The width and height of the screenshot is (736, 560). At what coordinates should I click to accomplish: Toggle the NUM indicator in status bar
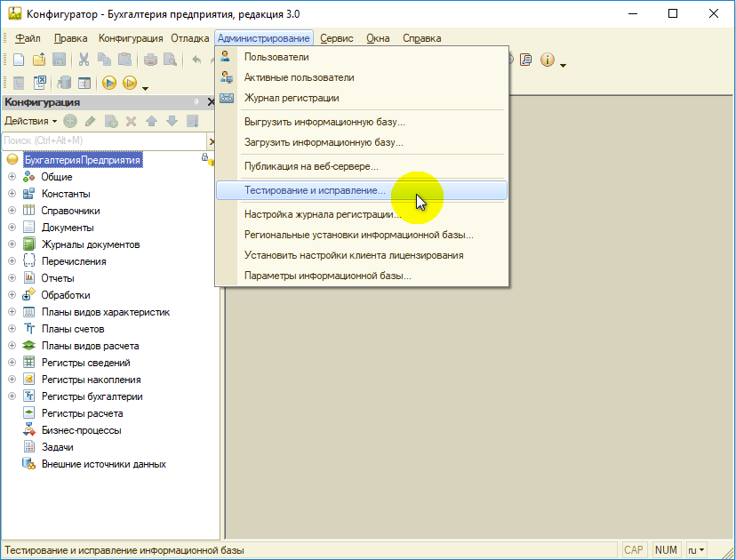(666, 550)
